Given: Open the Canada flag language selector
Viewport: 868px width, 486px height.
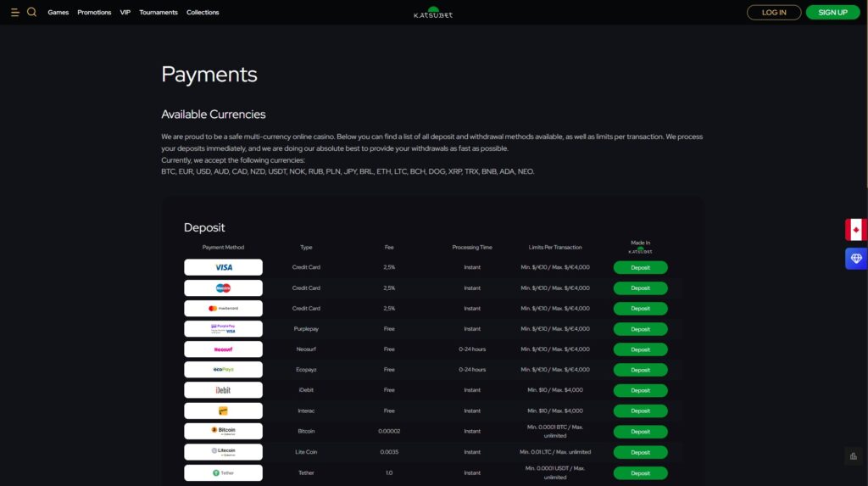Looking at the screenshot, I should point(856,229).
